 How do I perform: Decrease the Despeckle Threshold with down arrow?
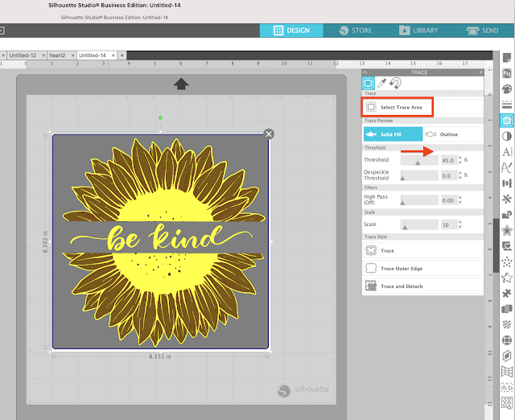[x=460, y=177]
